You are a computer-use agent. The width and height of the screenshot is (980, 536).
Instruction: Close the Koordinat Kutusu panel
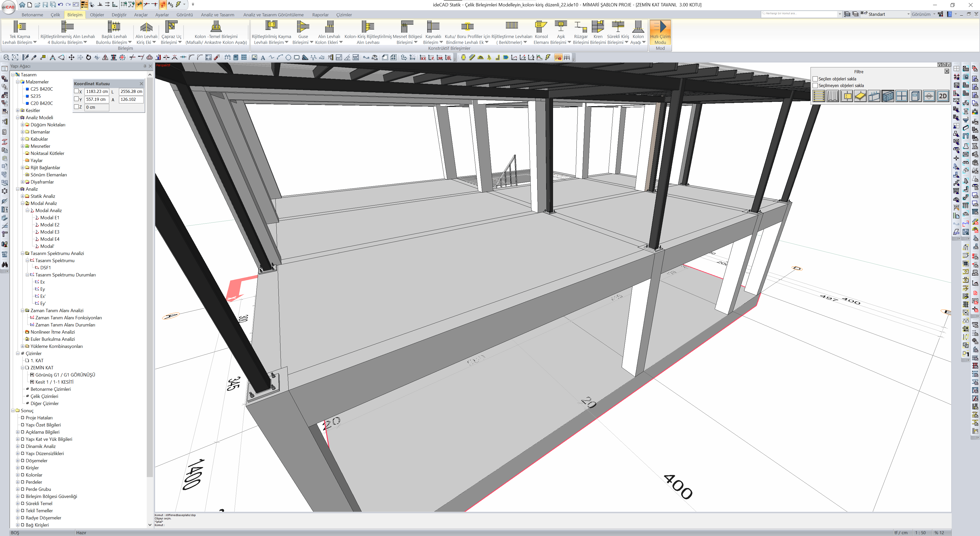(141, 84)
